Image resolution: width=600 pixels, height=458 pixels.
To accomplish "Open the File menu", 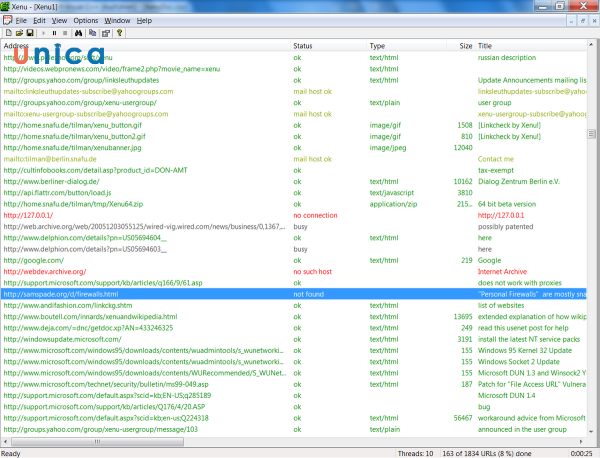I will [19, 20].
